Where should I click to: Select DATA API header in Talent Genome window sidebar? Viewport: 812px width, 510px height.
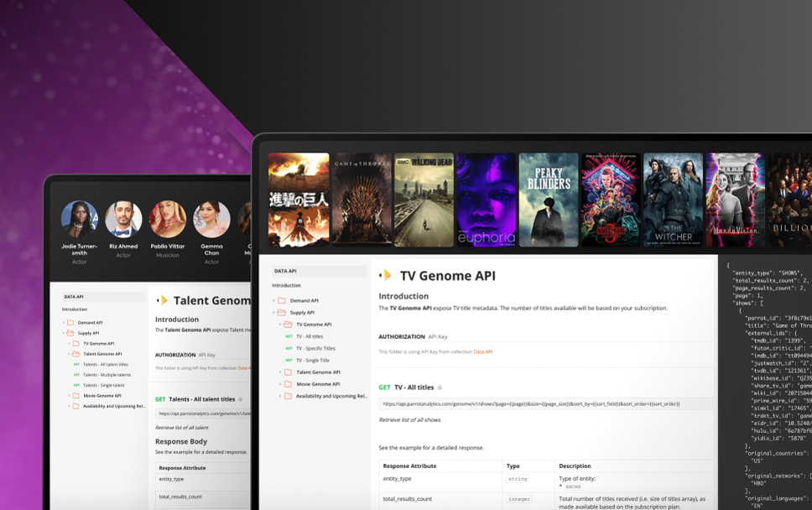pos(103,297)
